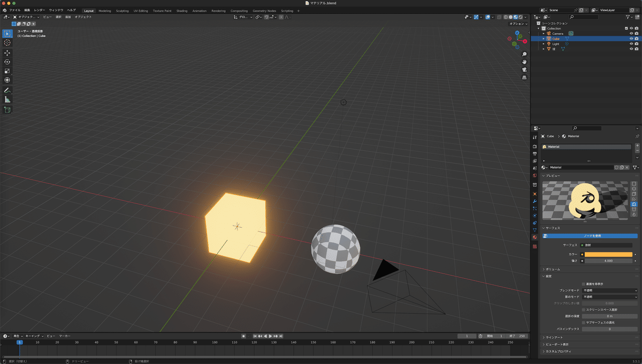
Task: Enable the スクリーンスペース屈折 checkbox
Action: (x=583, y=309)
